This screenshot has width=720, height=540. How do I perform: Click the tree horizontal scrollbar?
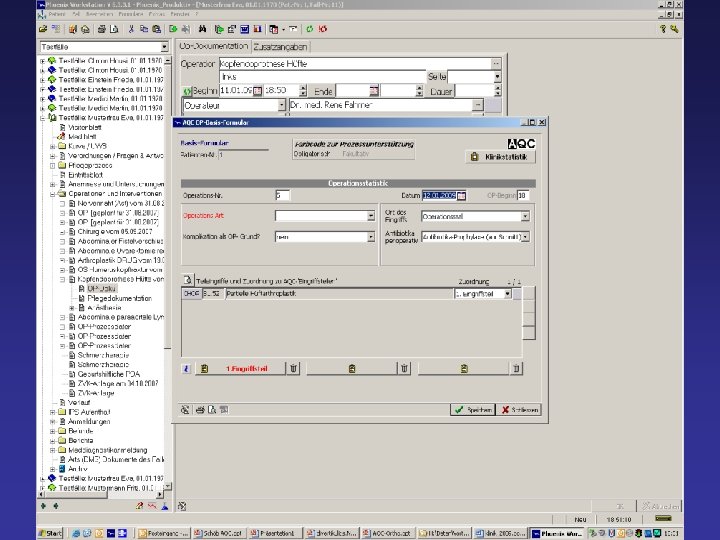click(101, 495)
